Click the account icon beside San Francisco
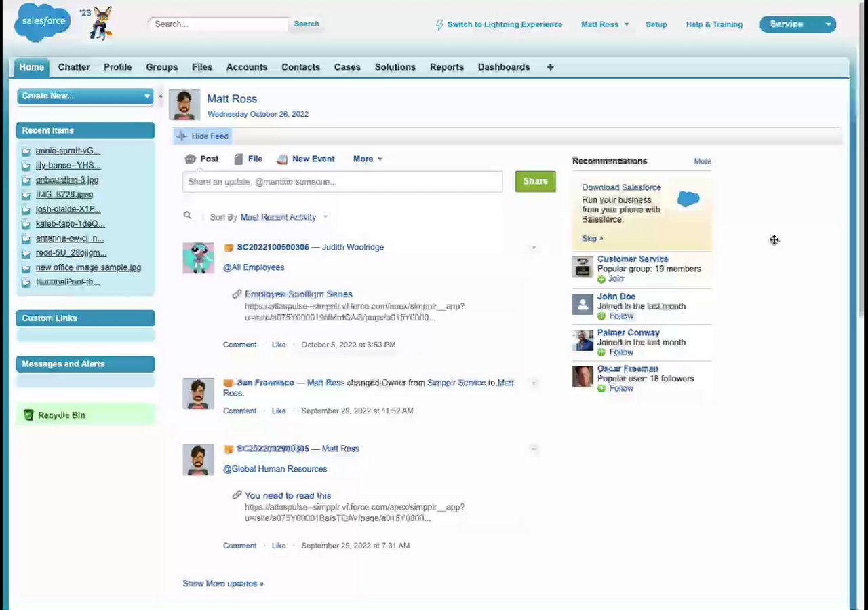This screenshot has width=868, height=610. coord(229,383)
